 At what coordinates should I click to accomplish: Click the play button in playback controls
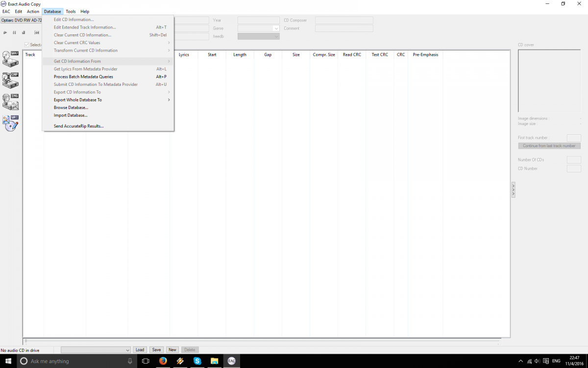coord(5,32)
